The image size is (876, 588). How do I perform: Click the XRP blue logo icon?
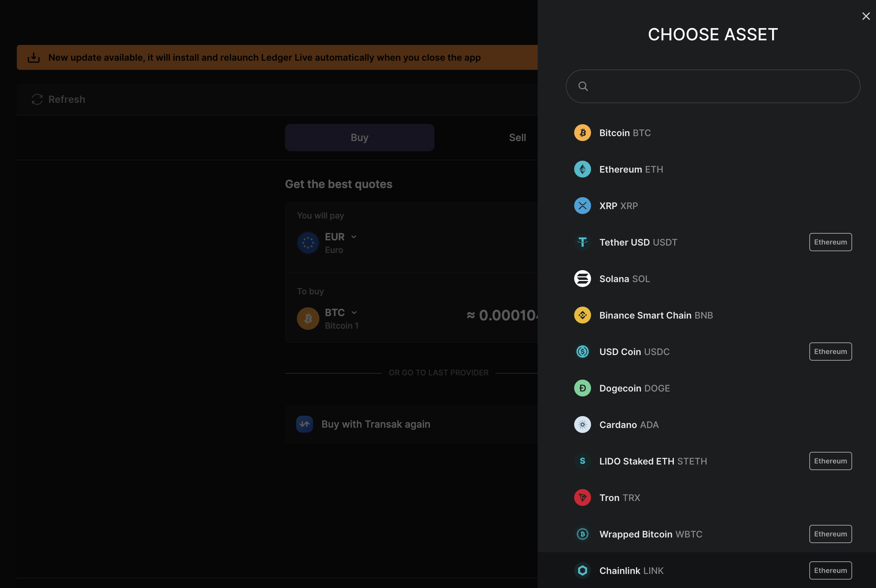582,206
